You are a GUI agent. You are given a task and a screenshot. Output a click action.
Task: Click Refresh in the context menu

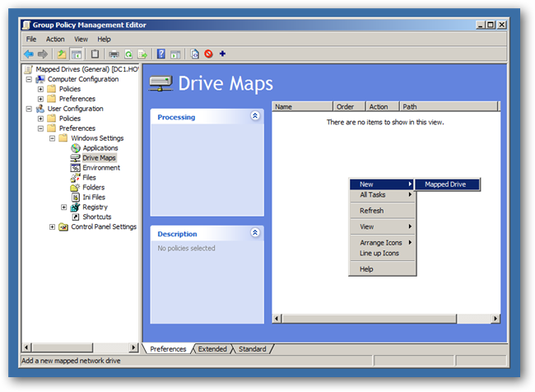click(371, 211)
